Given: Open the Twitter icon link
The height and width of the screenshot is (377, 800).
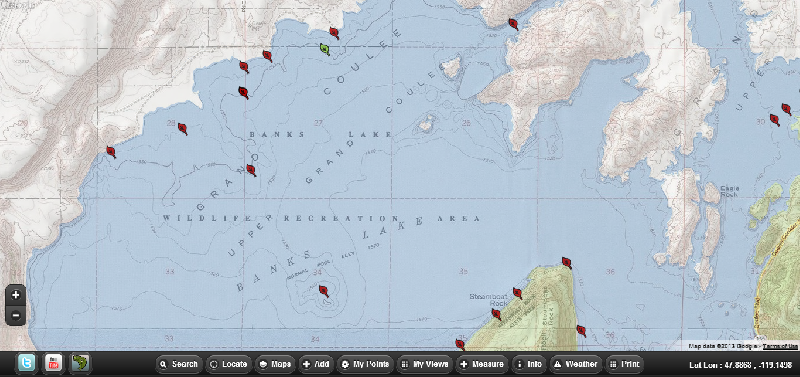Looking at the screenshot, I should tap(27, 363).
